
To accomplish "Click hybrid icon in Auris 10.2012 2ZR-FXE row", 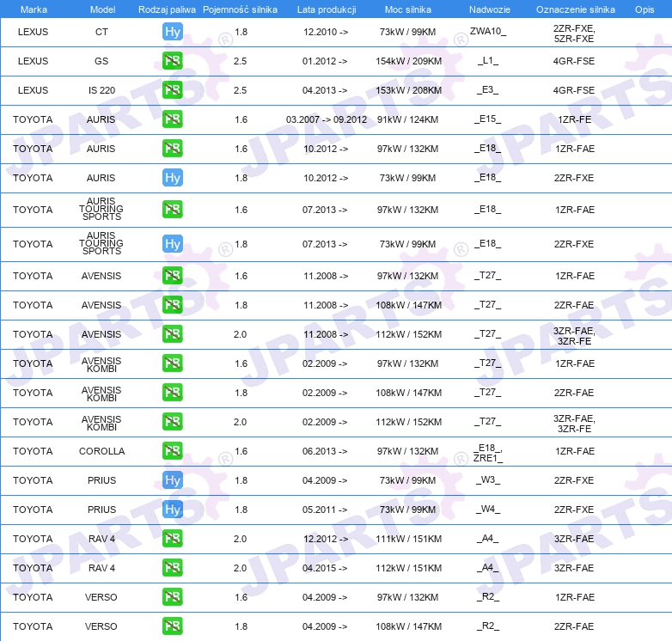I will point(173,177).
